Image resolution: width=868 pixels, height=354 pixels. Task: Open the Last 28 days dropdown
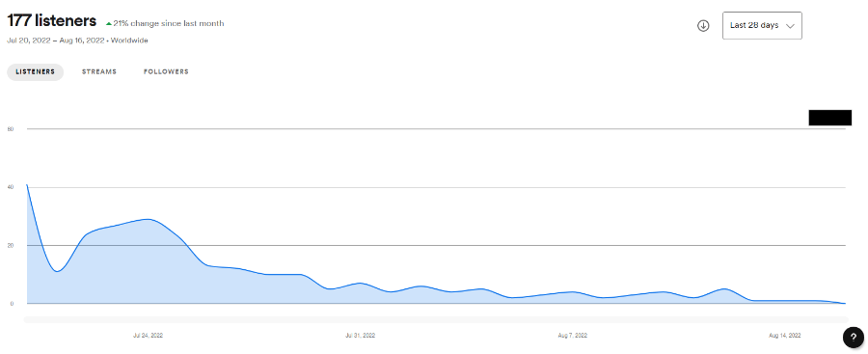pyautogui.click(x=762, y=25)
